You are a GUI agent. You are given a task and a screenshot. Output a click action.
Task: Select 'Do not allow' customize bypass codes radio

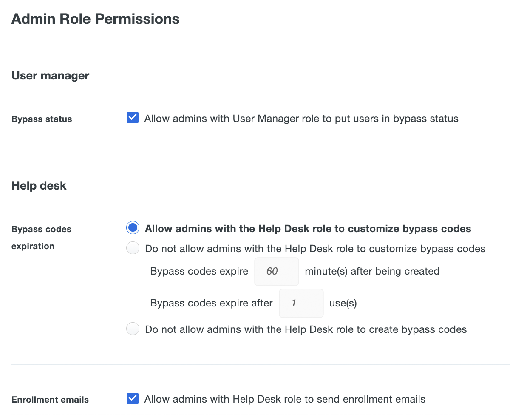[x=133, y=248]
